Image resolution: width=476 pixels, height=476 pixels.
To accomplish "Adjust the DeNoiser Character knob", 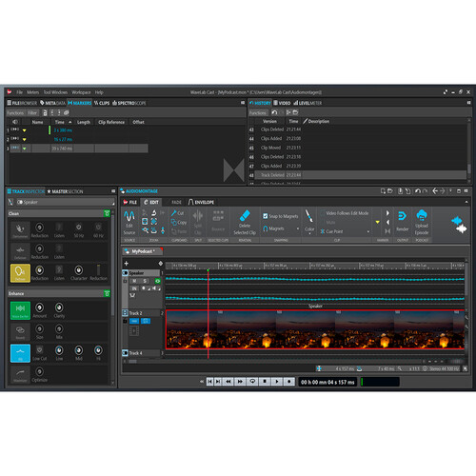I will tap(79, 270).
